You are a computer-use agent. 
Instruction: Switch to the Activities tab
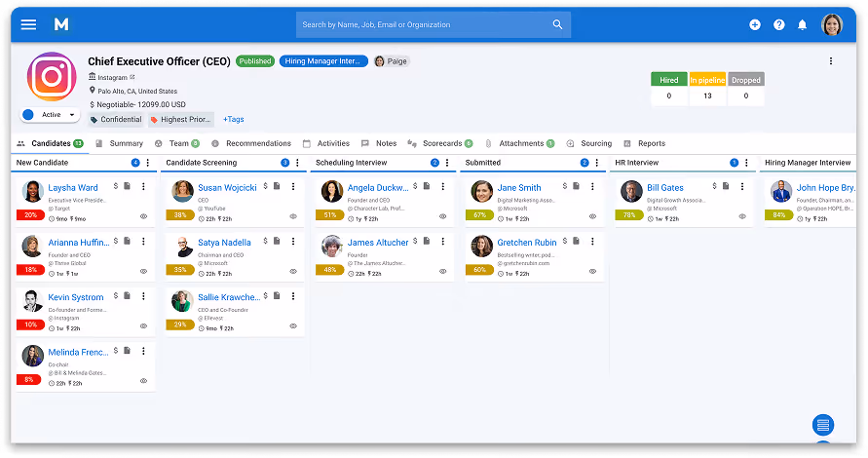[x=326, y=143]
